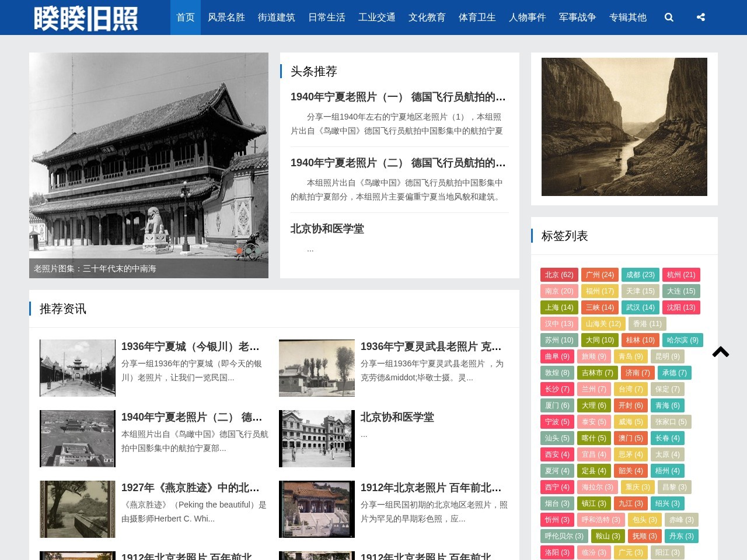Open headline 1940年宁夏老照片（一）
The height and width of the screenshot is (560, 747).
398,97
